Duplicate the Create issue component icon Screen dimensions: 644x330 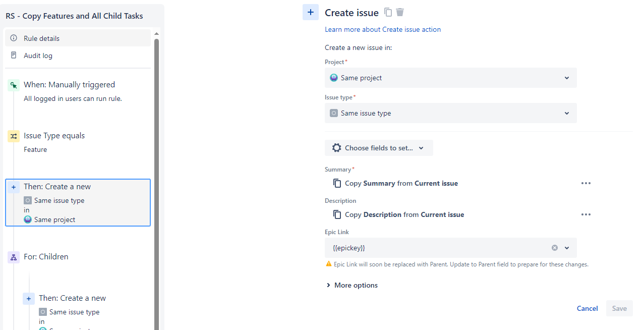[388, 12]
